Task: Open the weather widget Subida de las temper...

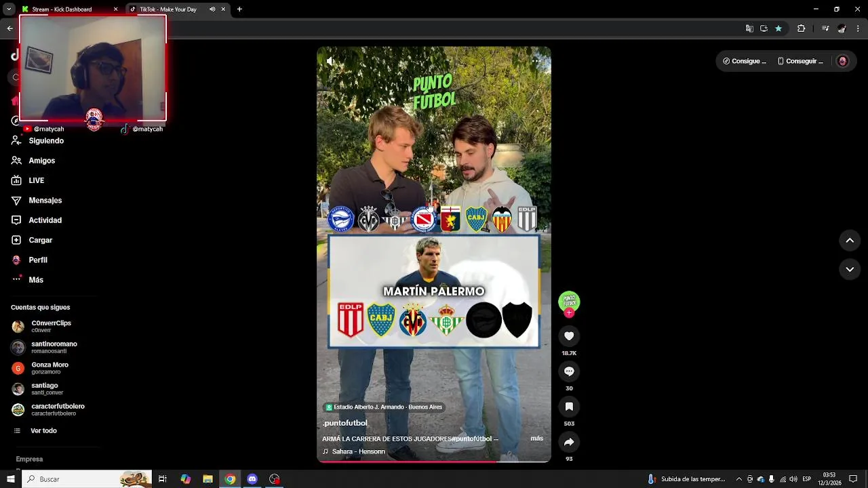Action: tap(687, 479)
